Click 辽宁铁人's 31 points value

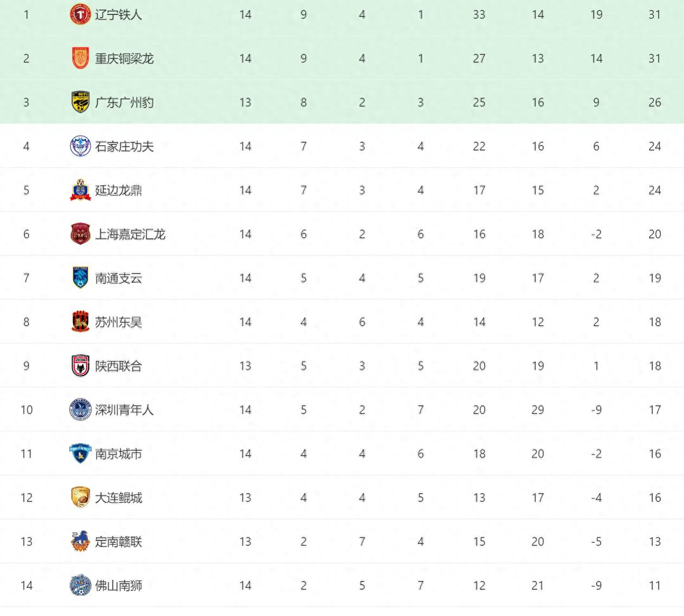[x=654, y=15]
